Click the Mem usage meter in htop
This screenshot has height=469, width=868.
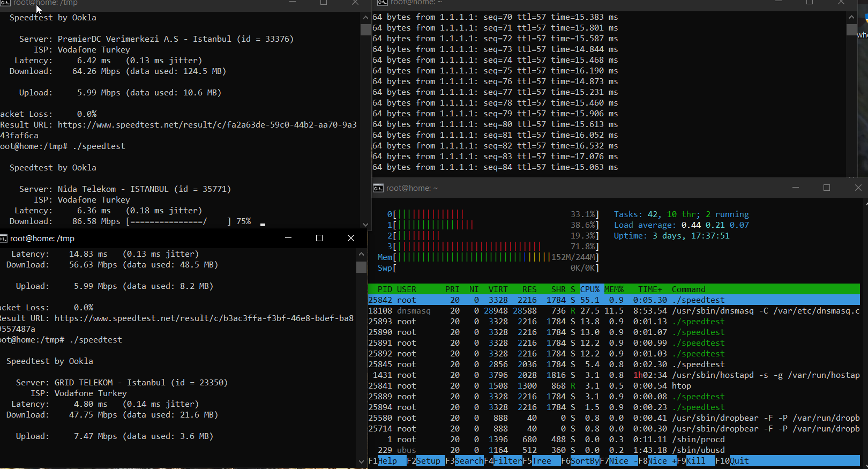pyautogui.click(x=488, y=257)
